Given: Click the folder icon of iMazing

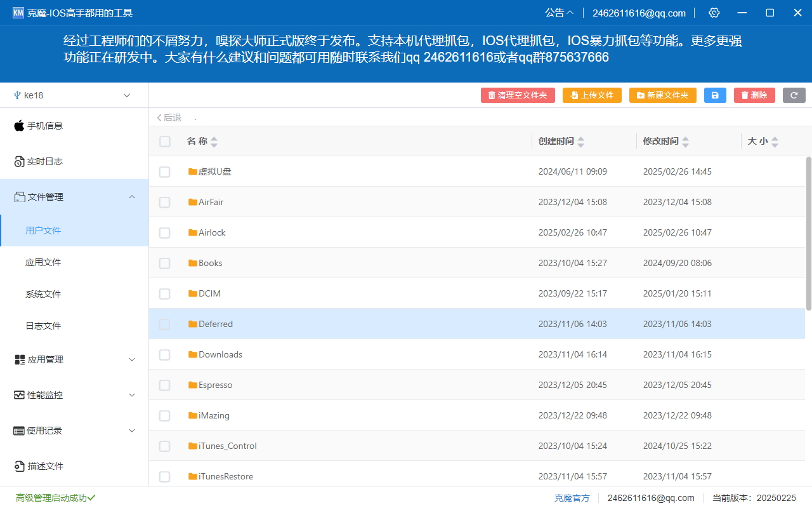Looking at the screenshot, I should [193, 415].
